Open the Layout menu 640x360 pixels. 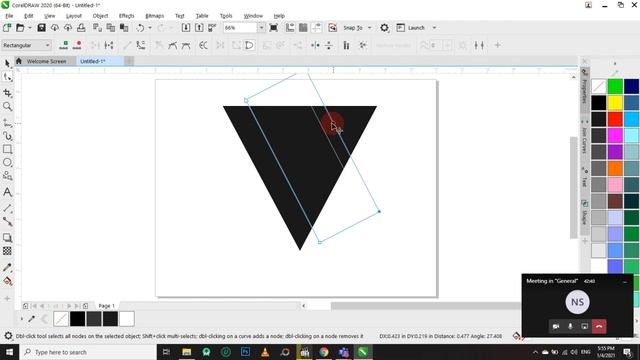pyautogui.click(x=74, y=16)
